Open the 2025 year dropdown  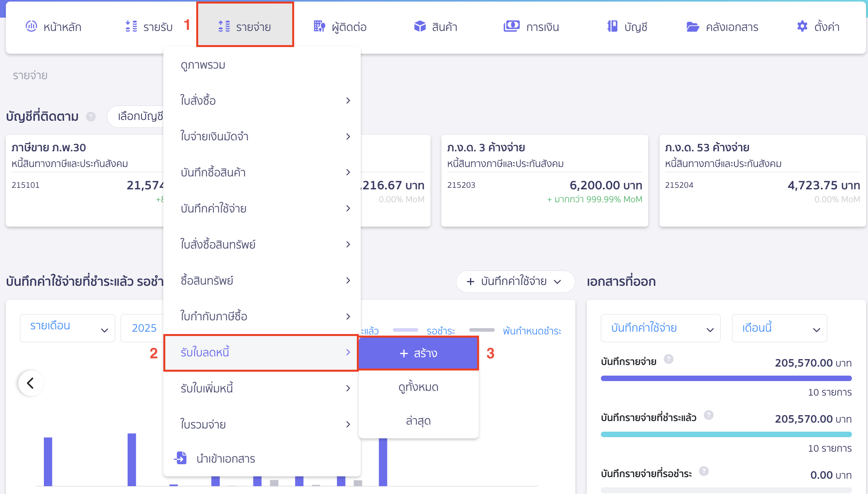coord(142,328)
